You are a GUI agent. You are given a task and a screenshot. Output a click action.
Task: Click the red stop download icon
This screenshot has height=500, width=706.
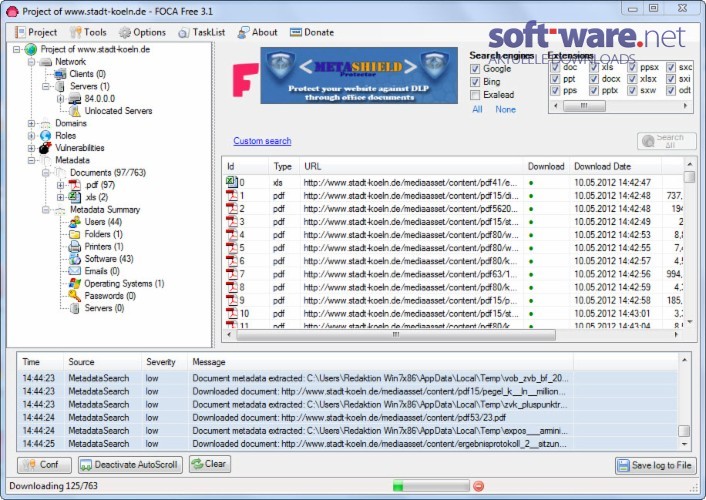pyautogui.click(x=479, y=486)
